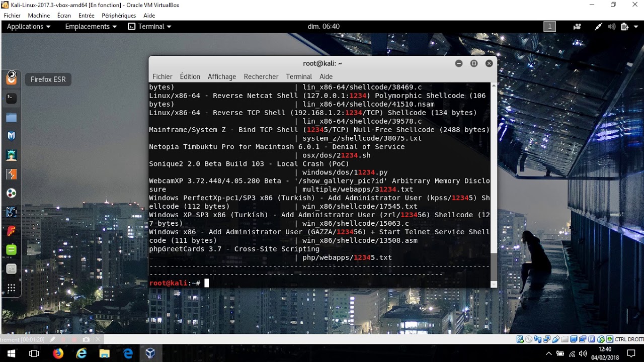Open VirtualBox Machine menu
644x362 pixels.
pyautogui.click(x=39, y=16)
